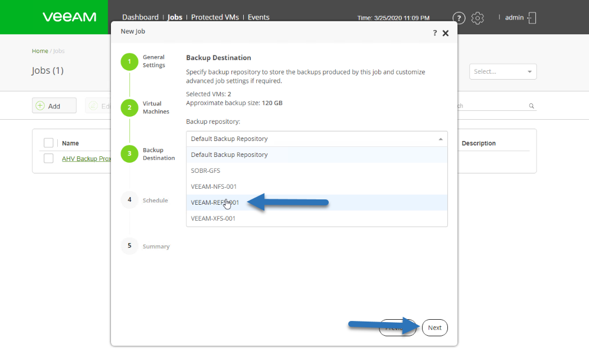The width and height of the screenshot is (589, 364).
Task: Click the Add job button
Action: pyautogui.click(x=54, y=106)
